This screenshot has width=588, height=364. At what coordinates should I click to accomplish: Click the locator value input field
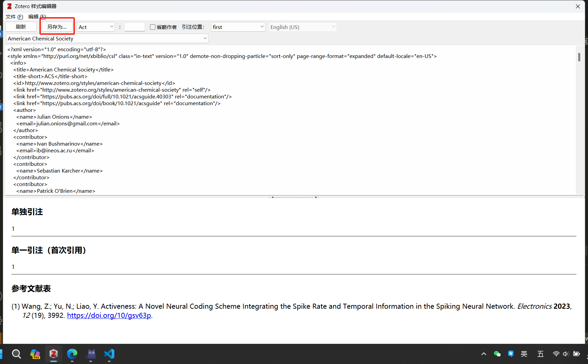[x=135, y=27]
